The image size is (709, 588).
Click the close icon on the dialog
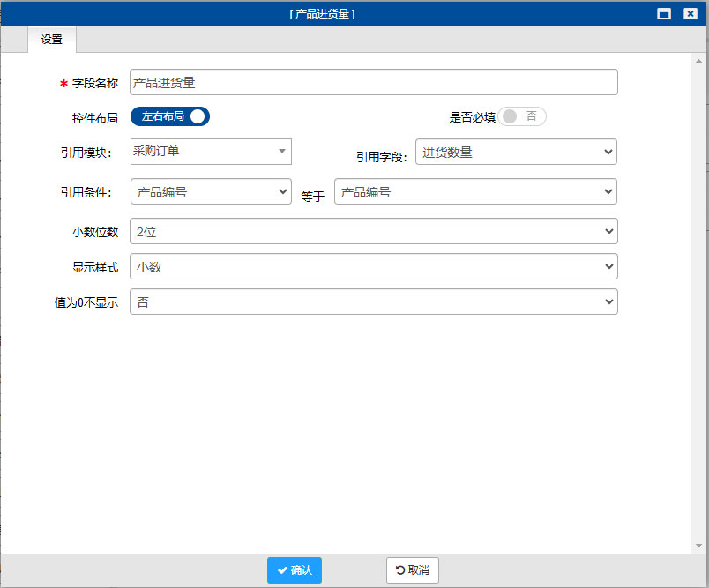point(691,13)
